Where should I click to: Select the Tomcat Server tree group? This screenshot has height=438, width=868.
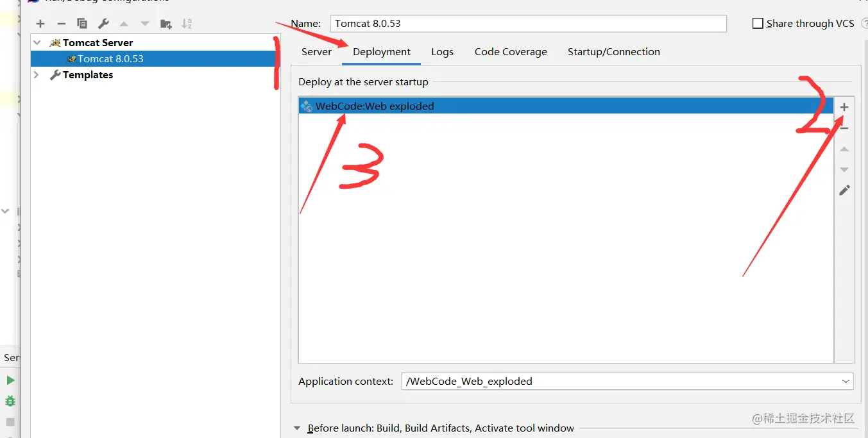point(98,43)
